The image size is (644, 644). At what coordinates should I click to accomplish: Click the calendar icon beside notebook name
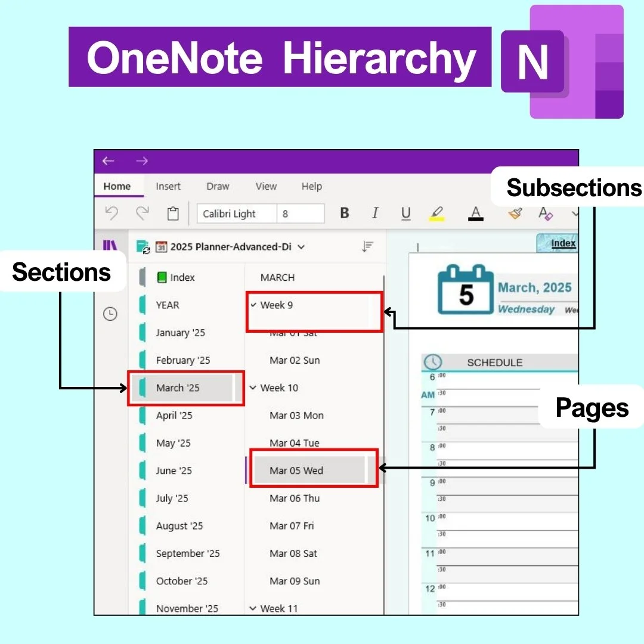162,247
